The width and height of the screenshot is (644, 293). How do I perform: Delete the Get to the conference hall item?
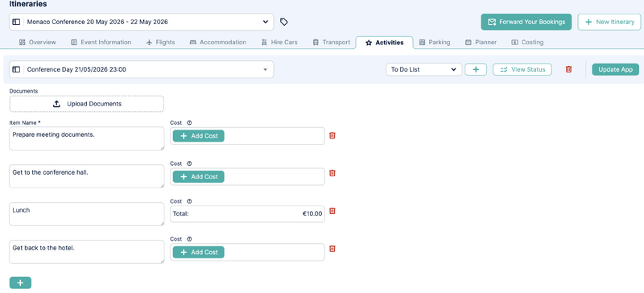(332, 173)
